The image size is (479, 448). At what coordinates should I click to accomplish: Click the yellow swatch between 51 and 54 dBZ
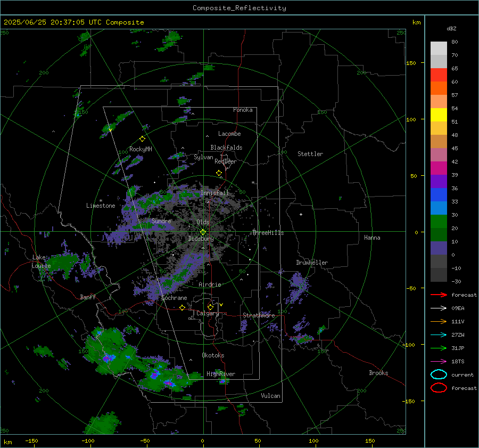click(439, 115)
